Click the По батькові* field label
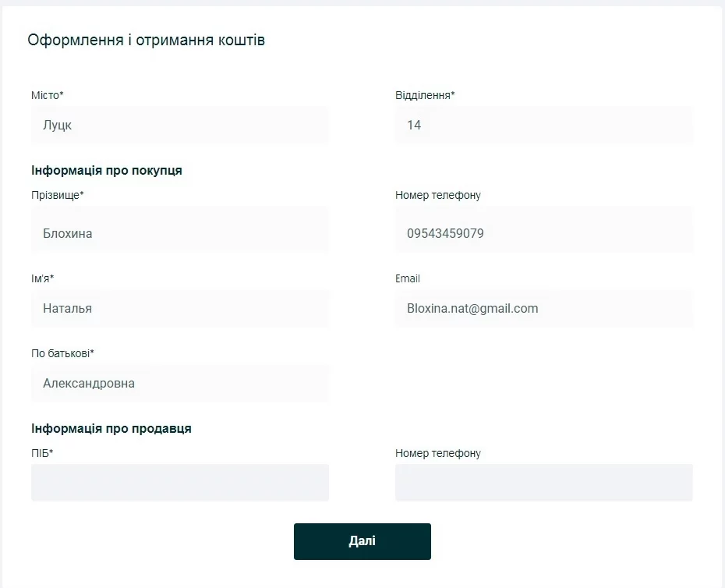Screen dimensions: 725x588 point(62,353)
